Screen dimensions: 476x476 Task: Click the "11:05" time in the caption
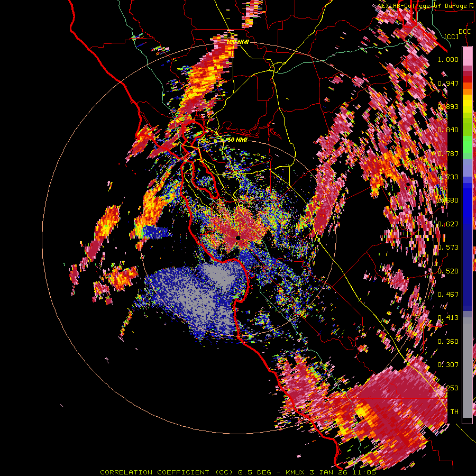coord(365,472)
